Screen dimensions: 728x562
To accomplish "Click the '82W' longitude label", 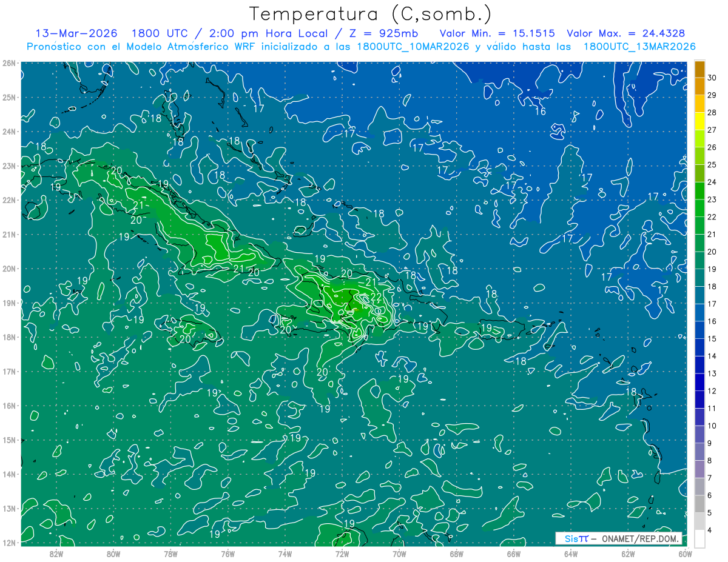I will pos(56,554).
